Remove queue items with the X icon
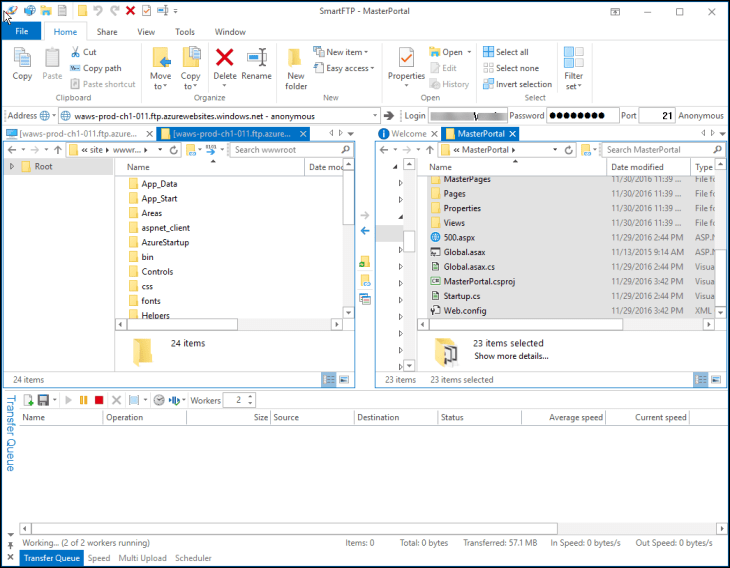 (116, 400)
